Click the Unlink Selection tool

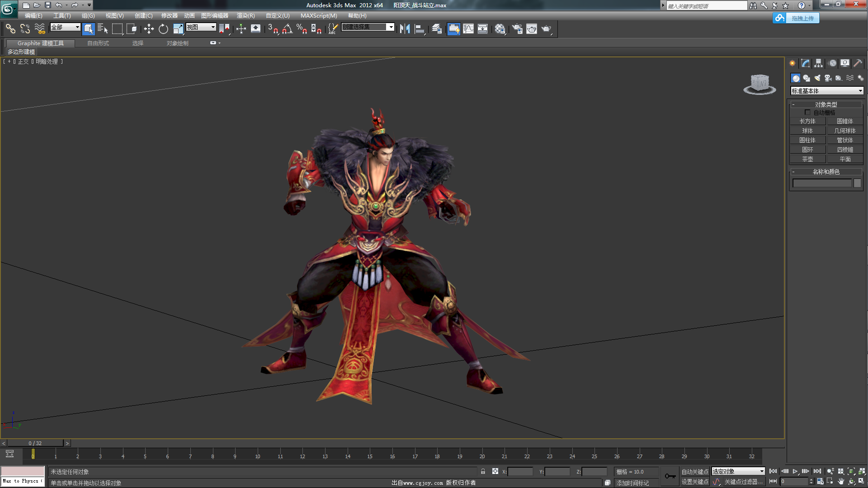tap(25, 29)
